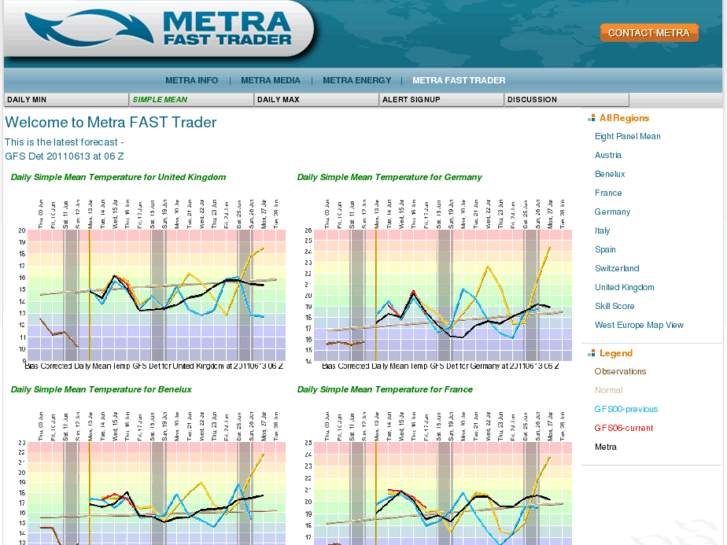Click the GFS06-current legend entry

pyautogui.click(x=624, y=428)
